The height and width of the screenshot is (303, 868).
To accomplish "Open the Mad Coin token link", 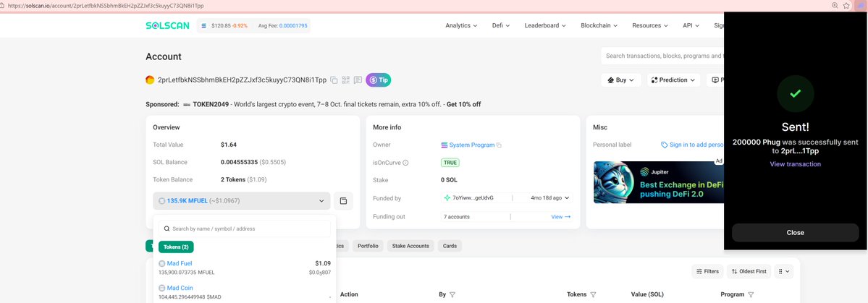I will (x=180, y=288).
